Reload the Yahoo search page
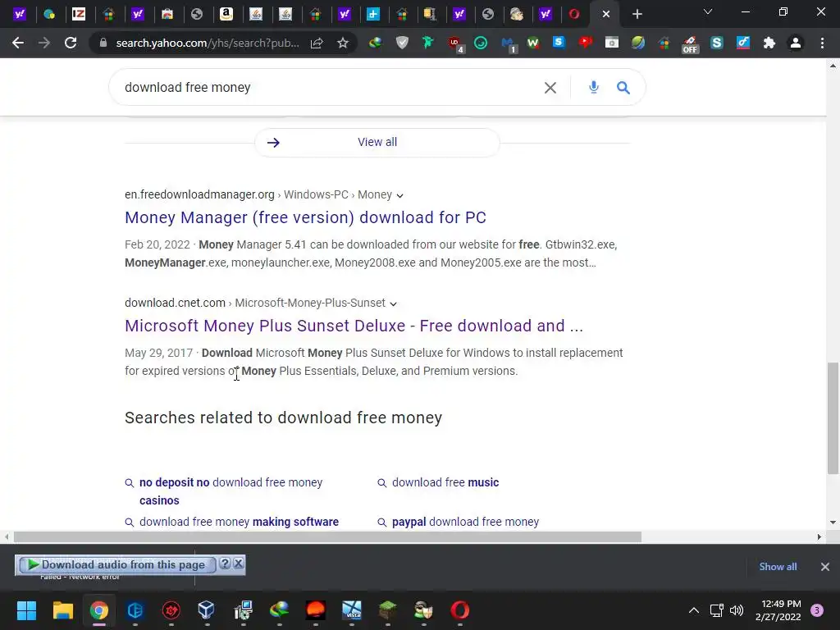 71,43
